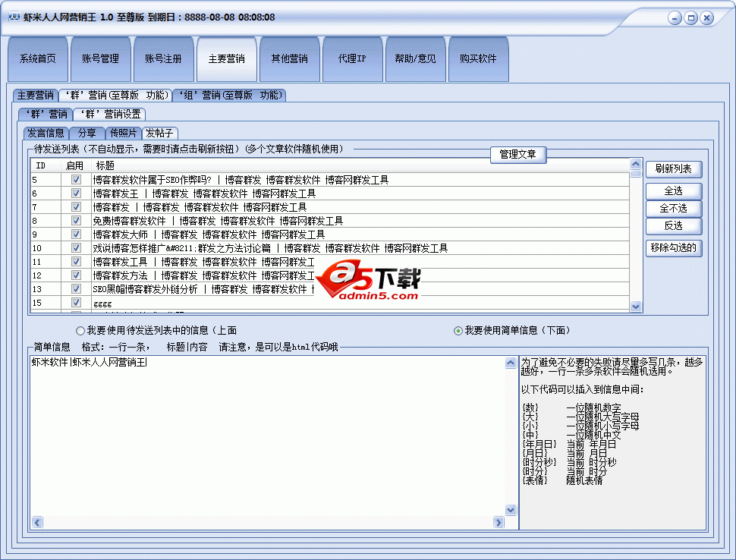
Task: Select '群' 营销(至尊版 功能) sub-tab
Action: 115,96
